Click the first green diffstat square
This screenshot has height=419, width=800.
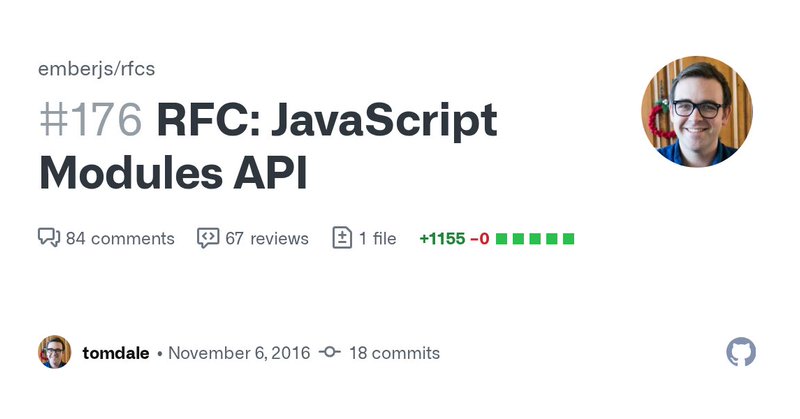point(502,239)
